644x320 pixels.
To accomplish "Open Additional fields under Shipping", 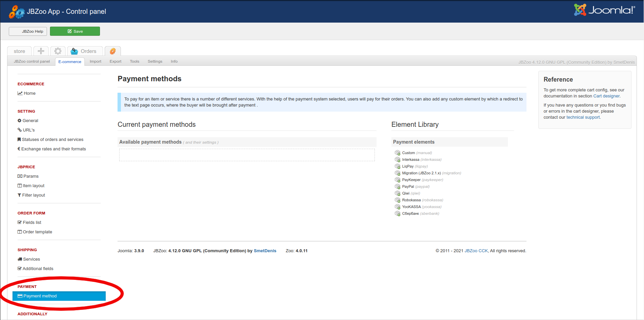I will click(35, 269).
